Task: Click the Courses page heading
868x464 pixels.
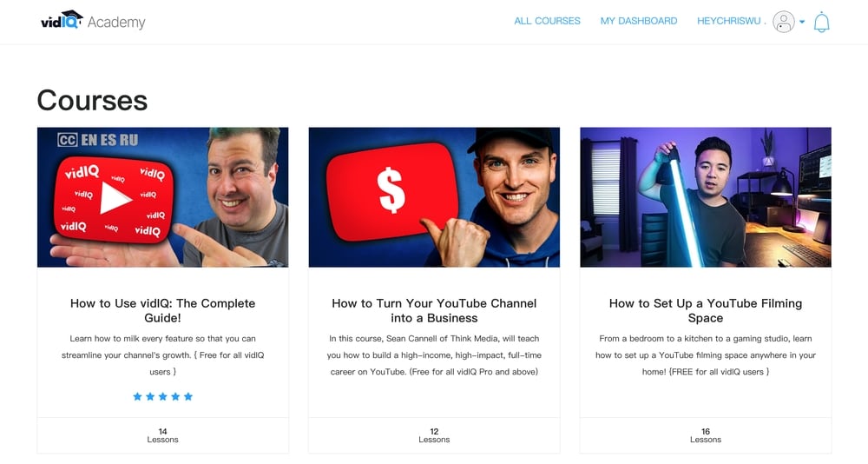Action: point(93,100)
